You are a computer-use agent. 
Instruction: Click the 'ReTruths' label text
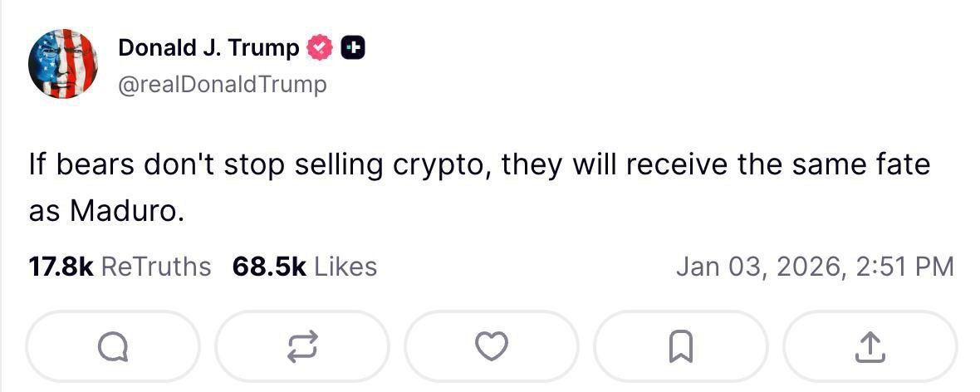[x=155, y=267]
